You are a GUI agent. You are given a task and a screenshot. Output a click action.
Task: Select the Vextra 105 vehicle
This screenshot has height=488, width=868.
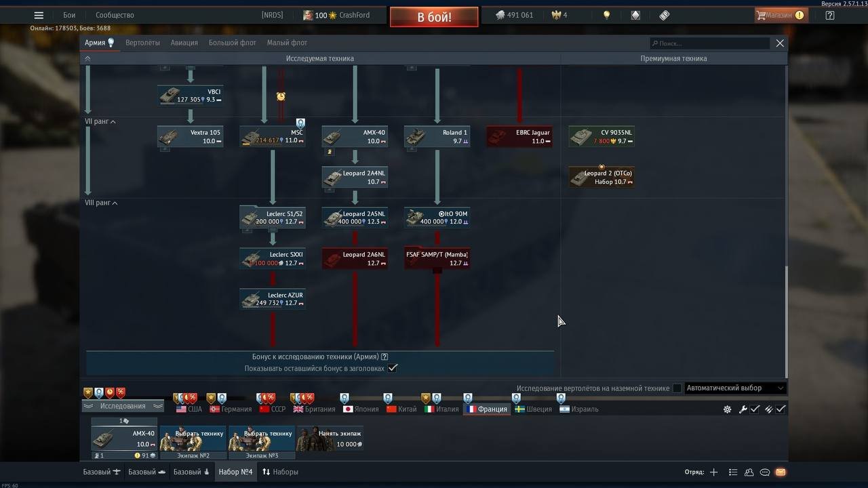tap(190, 137)
